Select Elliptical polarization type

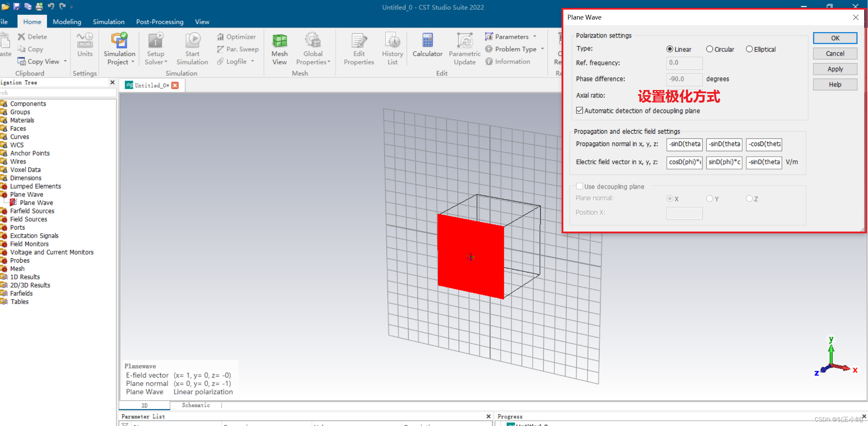pyautogui.click(x=749, y=49)
